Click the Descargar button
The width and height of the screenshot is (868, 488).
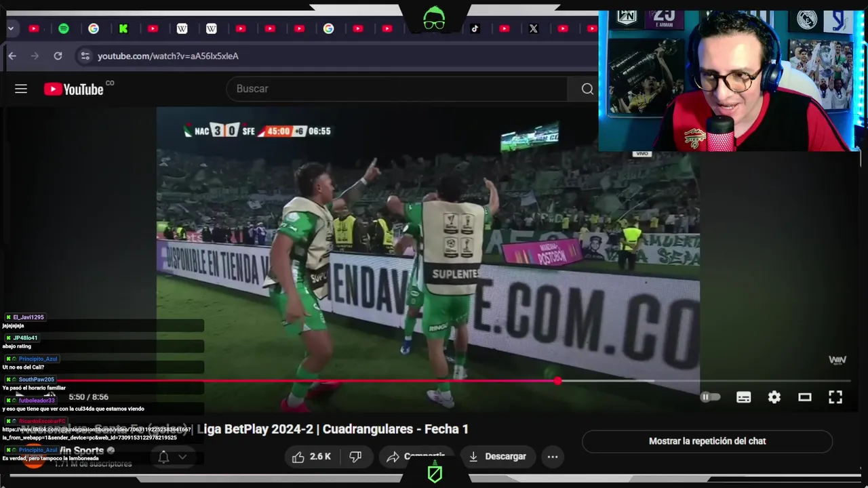point(497,457)
